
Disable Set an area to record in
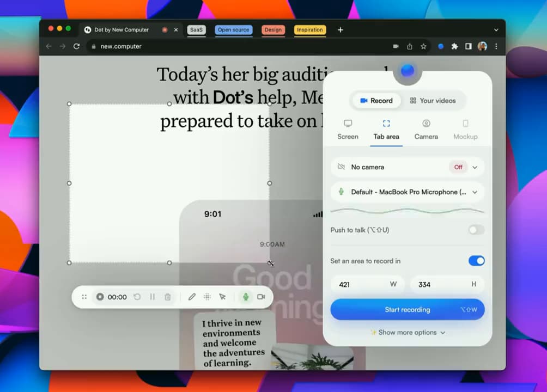tap(476, 261)
